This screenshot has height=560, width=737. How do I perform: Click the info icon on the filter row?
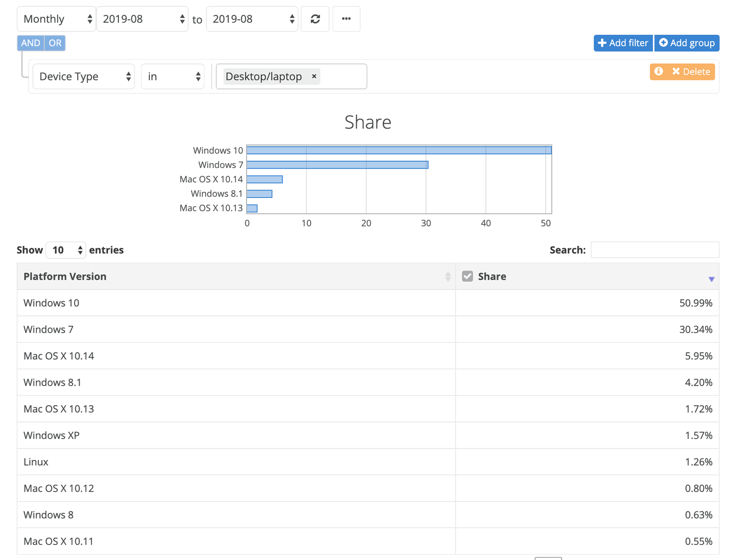(658, 72)
